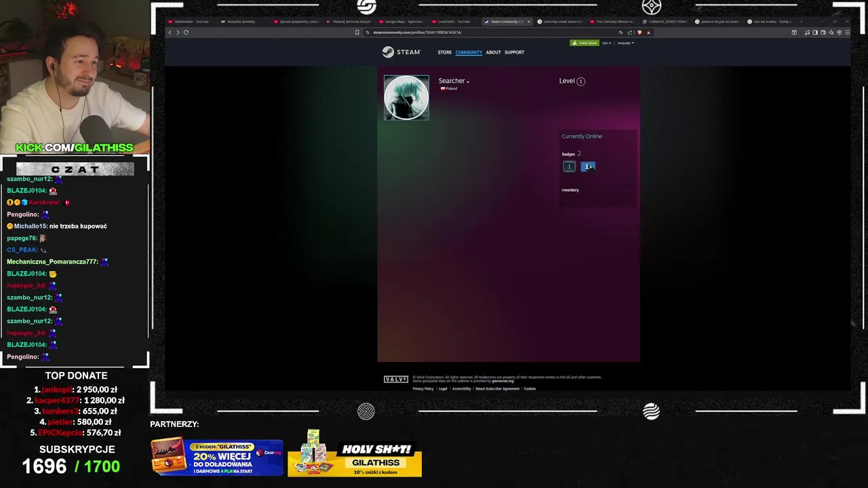Open the Accessibility footer link
868x488 pixels.
[x=462, y=389]
